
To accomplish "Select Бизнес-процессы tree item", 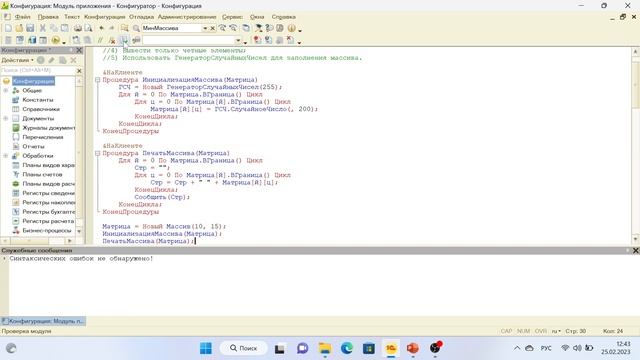I will click(47, 231).
